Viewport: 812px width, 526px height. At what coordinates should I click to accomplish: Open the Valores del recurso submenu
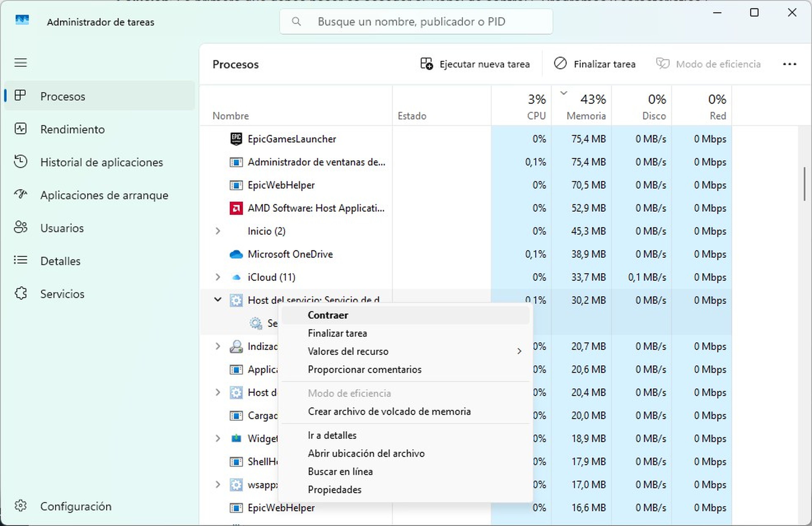(405, 351)
